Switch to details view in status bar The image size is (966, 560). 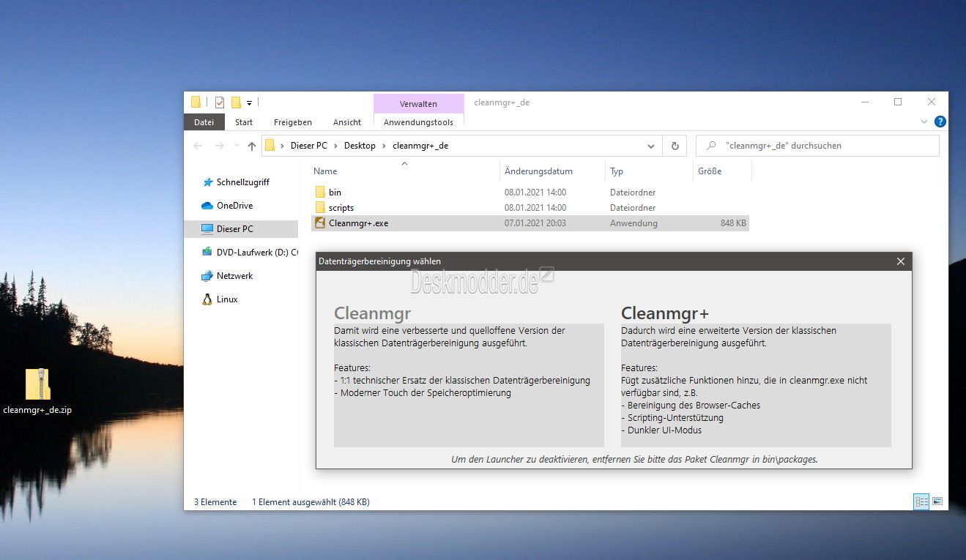pos(921,502)
